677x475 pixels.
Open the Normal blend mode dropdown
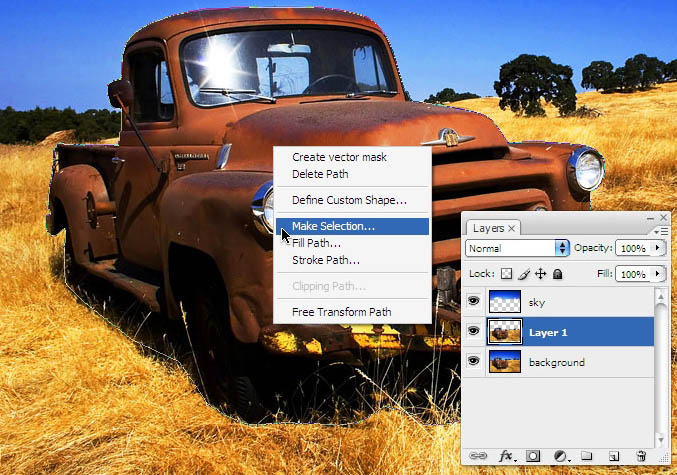[517, 248]
